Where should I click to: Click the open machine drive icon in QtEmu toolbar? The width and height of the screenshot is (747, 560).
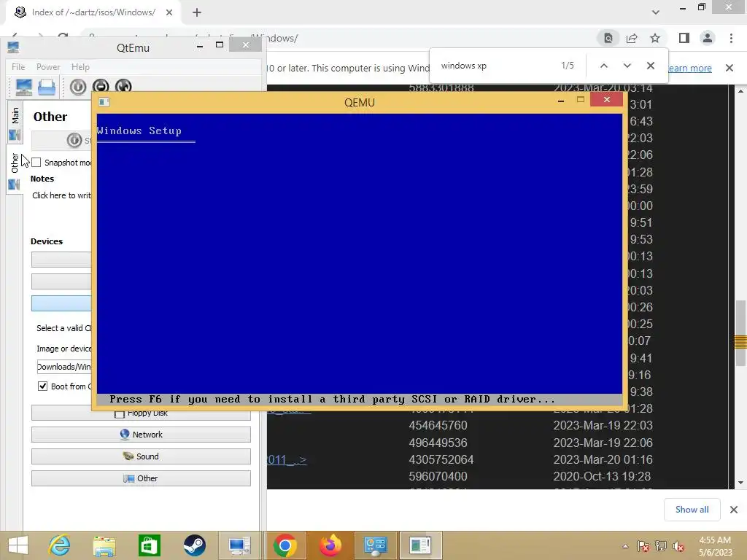click(47, 87)
